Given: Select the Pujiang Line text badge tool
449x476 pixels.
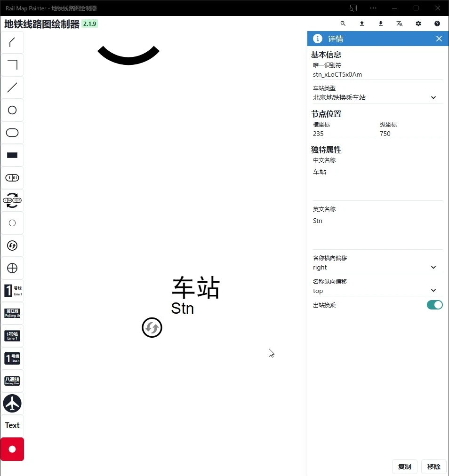Looking at the screenshot, I should pyautogui.click(x=12, y=313).
